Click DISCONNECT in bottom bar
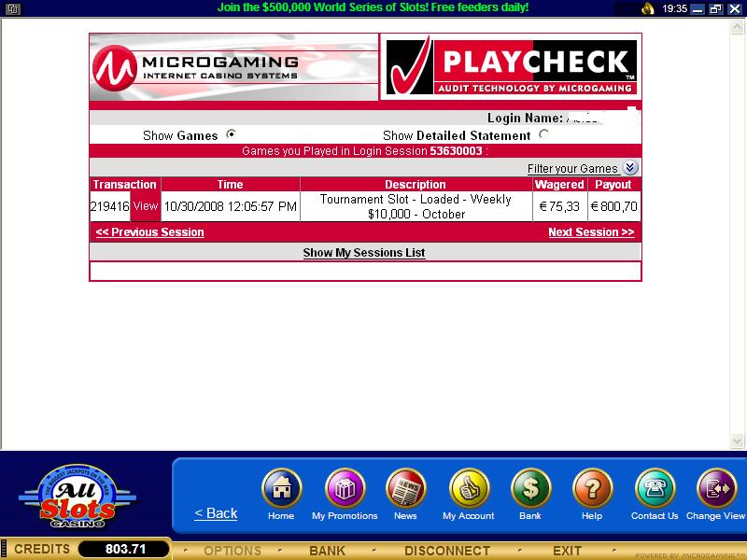Image resolution: width=747 pixels, height=560 pixels. tap(447, 551)
